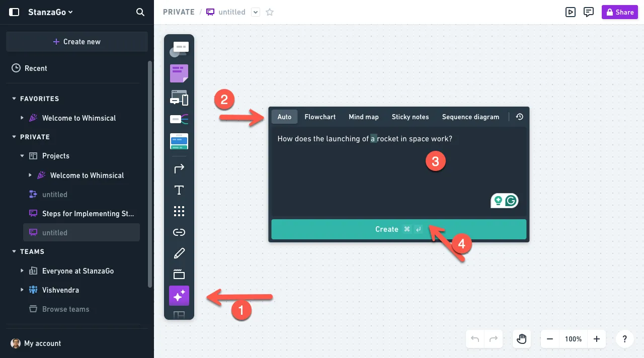Viewport: 644px width, 358px height.
Task: Click inside the AI prompt text field
Action: [x=399, y=171]
